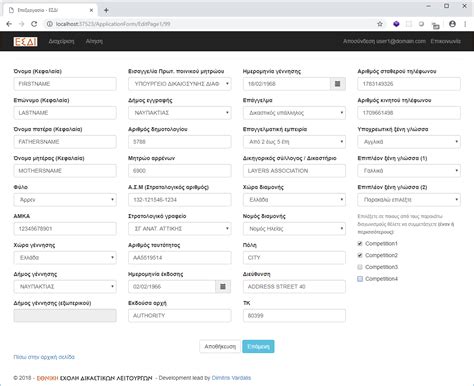Uncheck the Competition1 checkbox
This screenshot has height=386, width=474.
click(360, 244)
